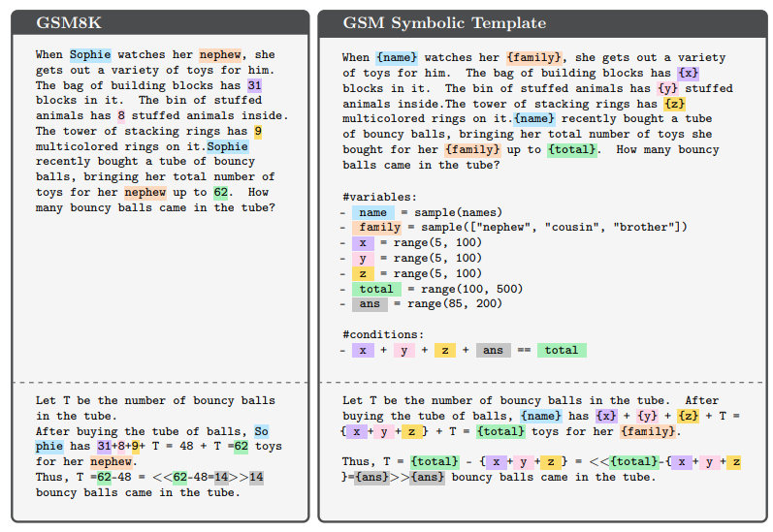This screenshot has width=773, height=532.
Task: Click the final gray "14" in GSM8K solution
Action: click(x=256, y=478)
